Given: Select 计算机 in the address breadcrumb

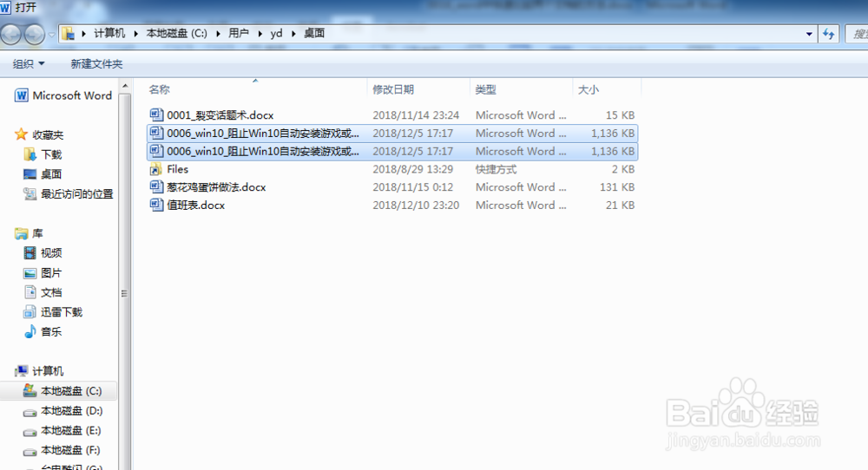Looking at the screenshot, I should point(109,33).
